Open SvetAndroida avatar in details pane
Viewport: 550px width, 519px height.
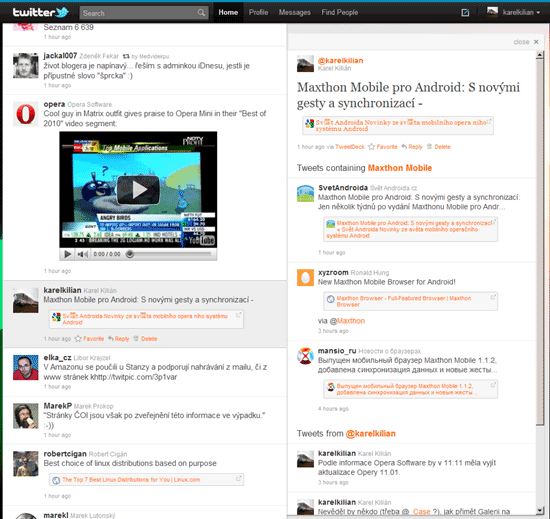tap(305, 193)
